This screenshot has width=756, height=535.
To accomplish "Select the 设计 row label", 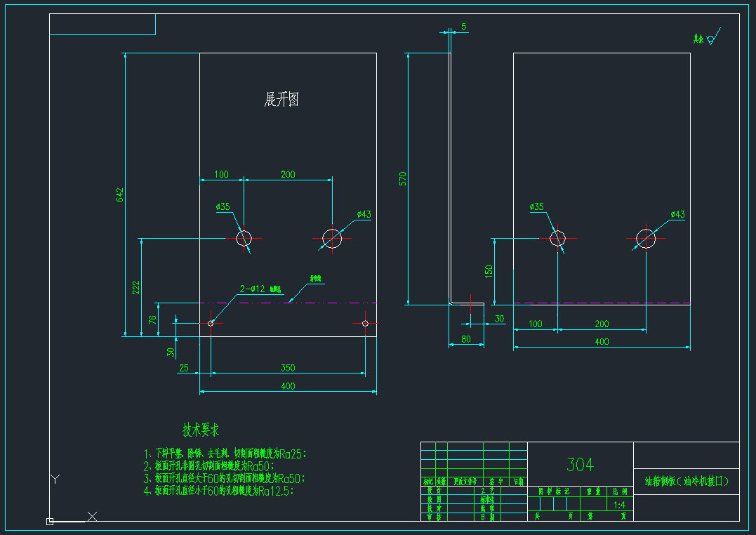I will [435, 490].
